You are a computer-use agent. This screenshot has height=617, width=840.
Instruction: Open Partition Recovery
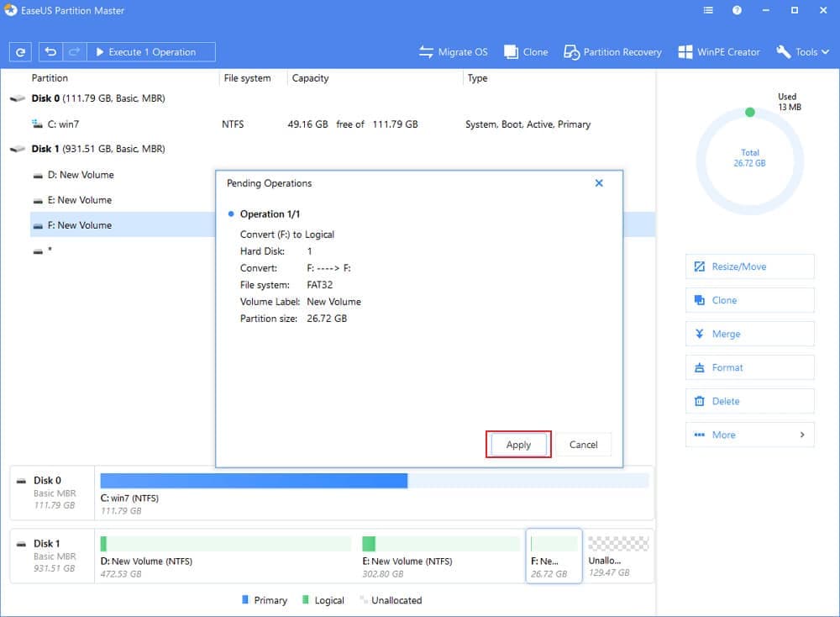(x=612, y=52)
